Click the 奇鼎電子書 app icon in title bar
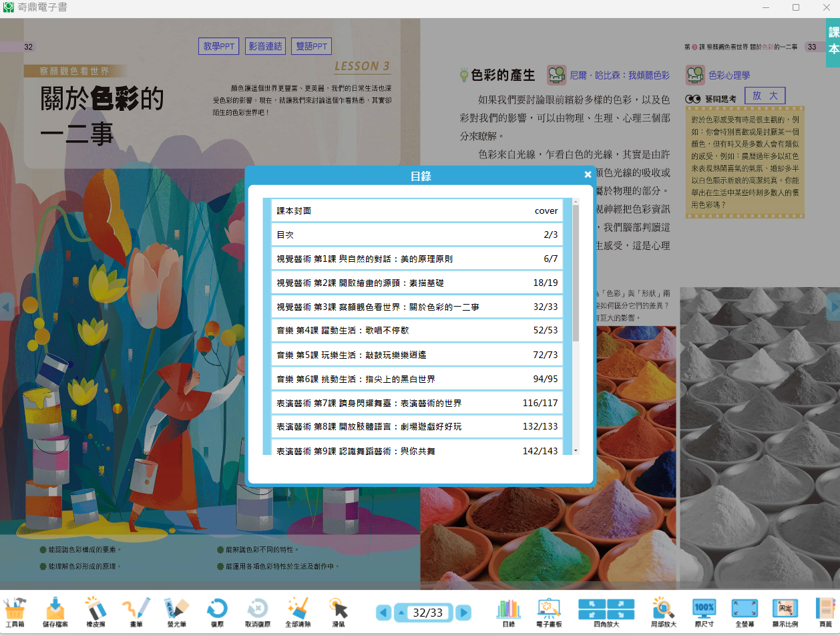 click(x=9, y=7)
